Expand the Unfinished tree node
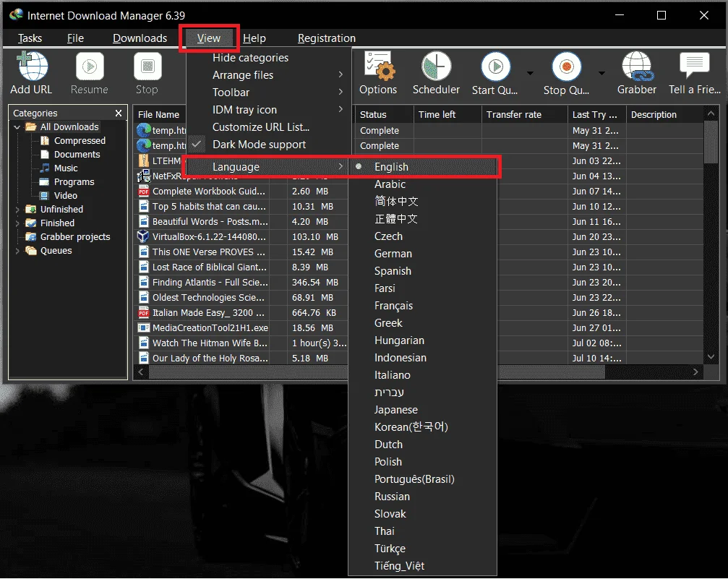The image size is (728, 579). coord(17,210)
